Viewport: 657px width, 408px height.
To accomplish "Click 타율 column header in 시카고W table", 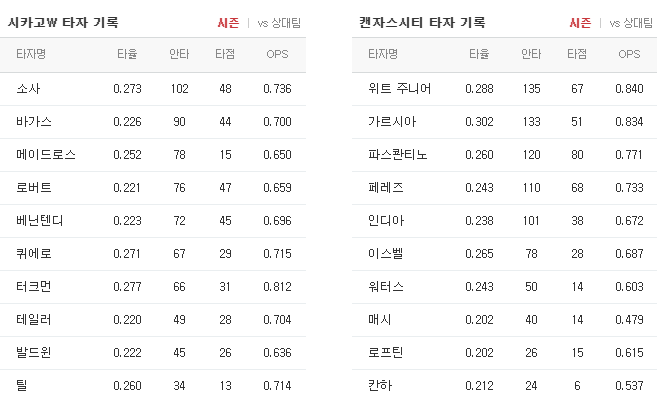I will [127, 54].
